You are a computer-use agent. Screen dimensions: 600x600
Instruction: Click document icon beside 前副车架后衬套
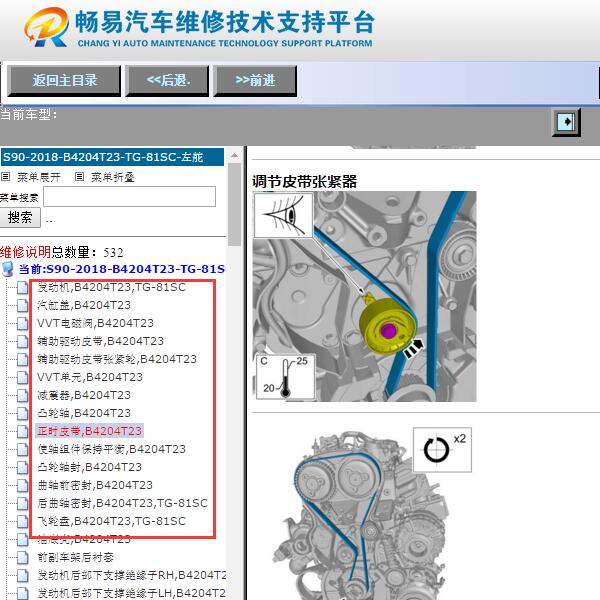[x=23, y=558]
